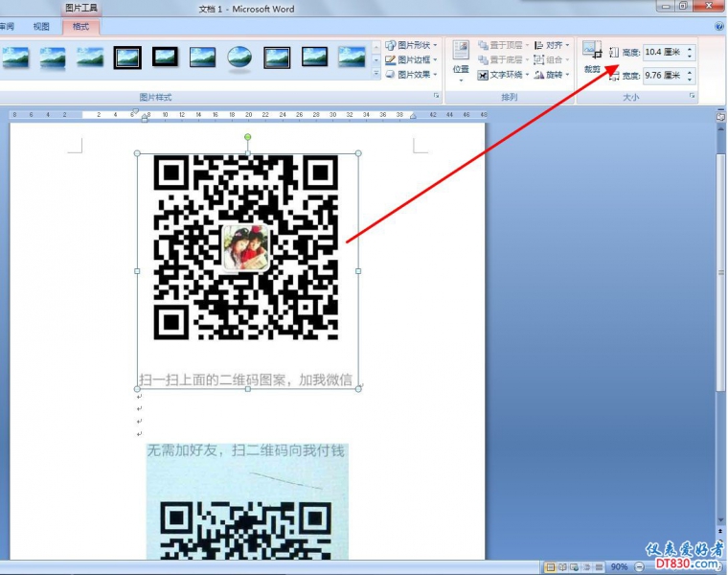Switch to Web Layout view
Screen dimensions: 728x575
[573, 566]
